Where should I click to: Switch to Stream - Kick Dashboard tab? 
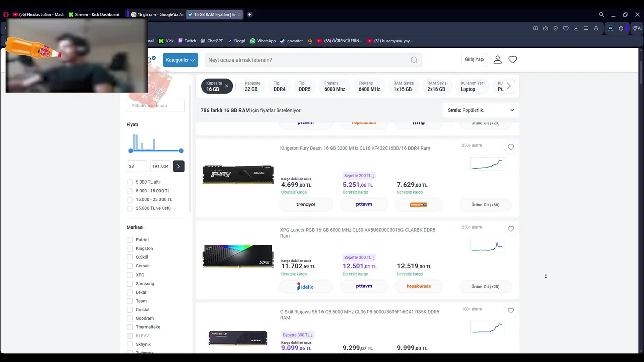pyautogui.click(x=95, y=14)
